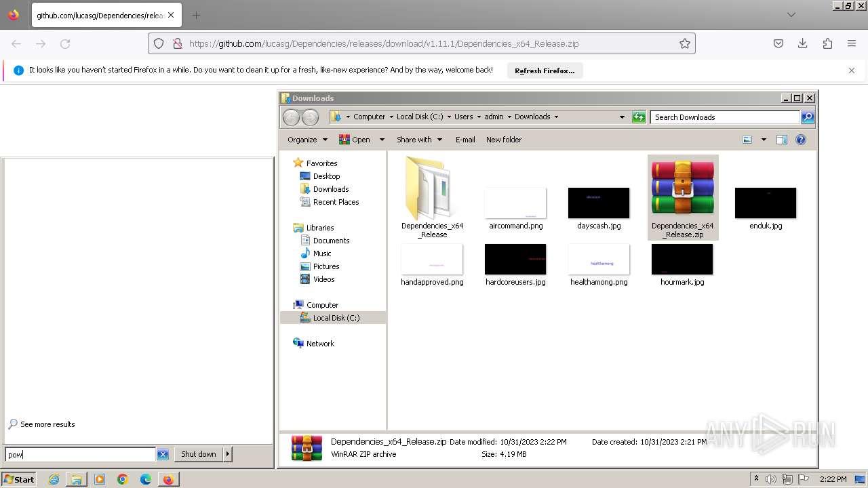The height and width of the screenshot is (488, 868).
Task: Open Chrome from taskbar
Action: (123, 479)
